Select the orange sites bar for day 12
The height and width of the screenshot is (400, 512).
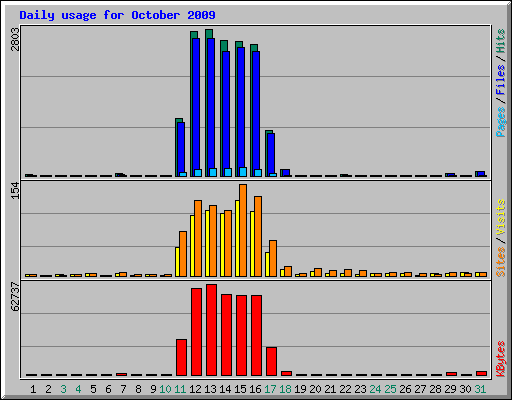(x=198, y=238)
